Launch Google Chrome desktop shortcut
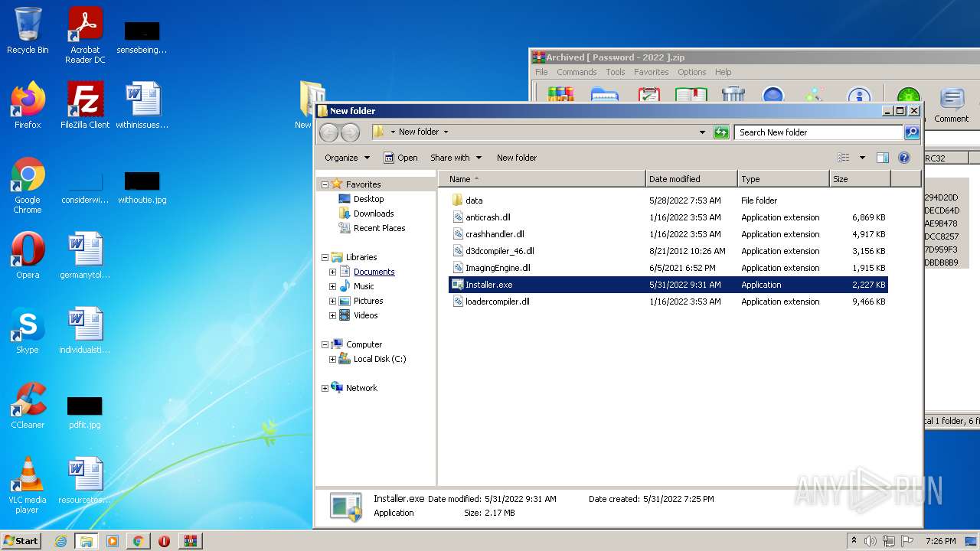 point(28,185)
